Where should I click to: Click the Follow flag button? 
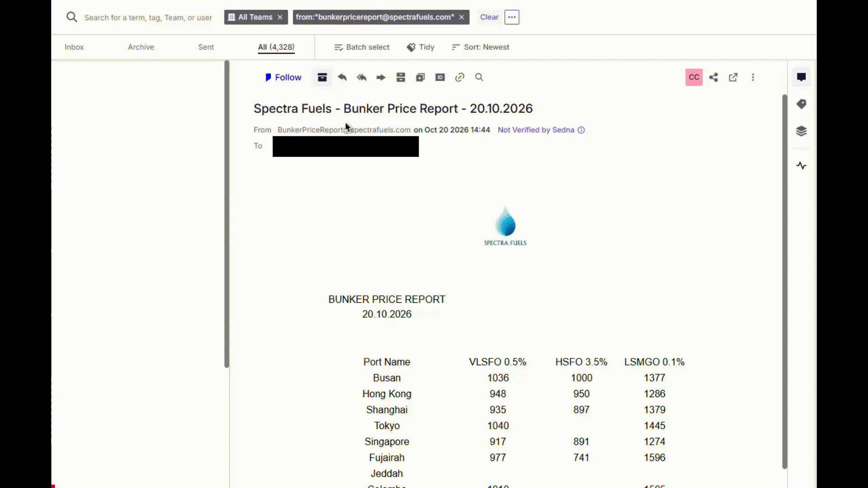click(x=283, y=77)
